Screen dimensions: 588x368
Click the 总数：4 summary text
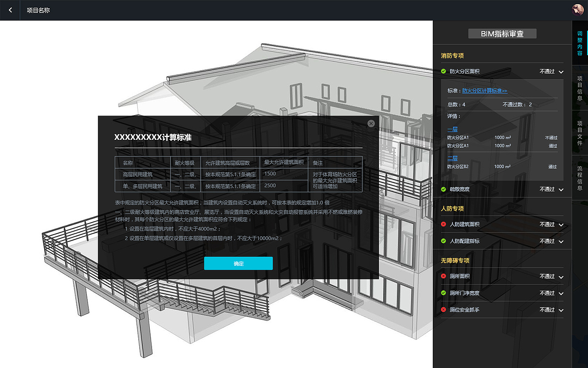pyautogui.click(x=456, y=104)
